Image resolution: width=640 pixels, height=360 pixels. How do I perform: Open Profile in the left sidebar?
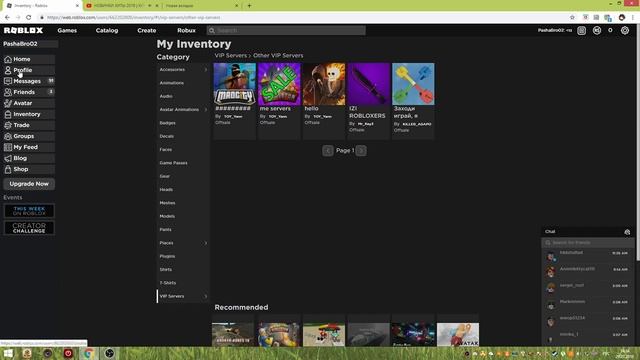[29, 70]
